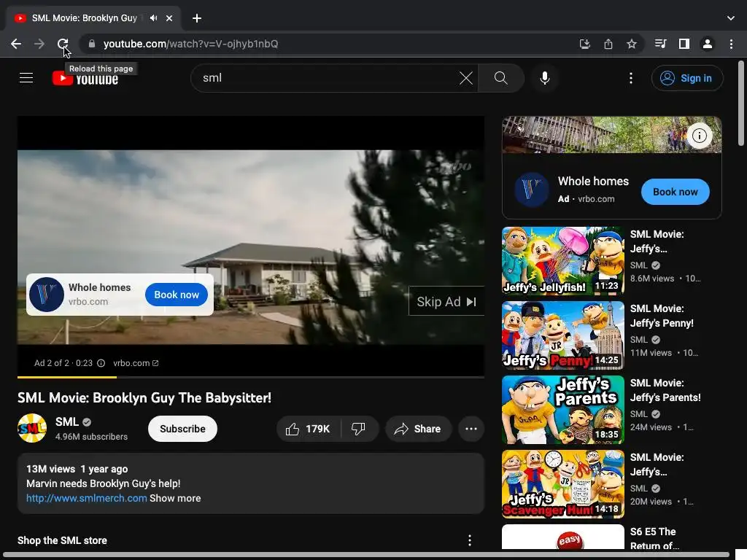The width and height of the screenshot is (747, 560).
Task: Open the Chrome profile icon
Action: (708, 44)
